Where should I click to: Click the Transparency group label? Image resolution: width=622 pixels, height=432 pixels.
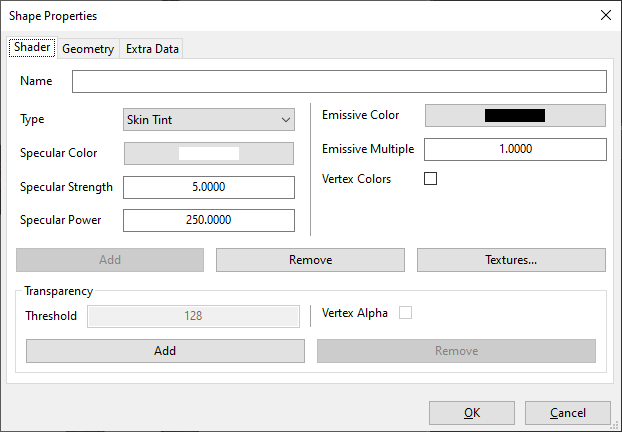[58, 291]
